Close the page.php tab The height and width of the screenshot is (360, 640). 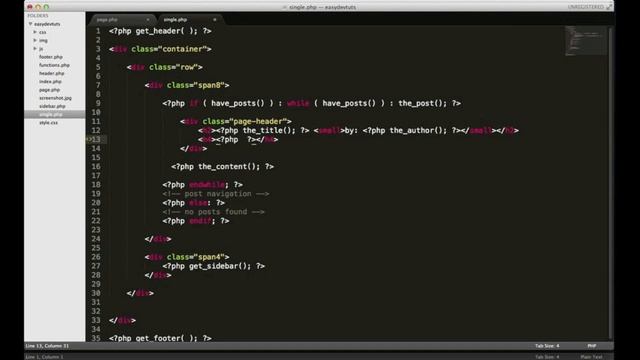[x=148, y=19]
